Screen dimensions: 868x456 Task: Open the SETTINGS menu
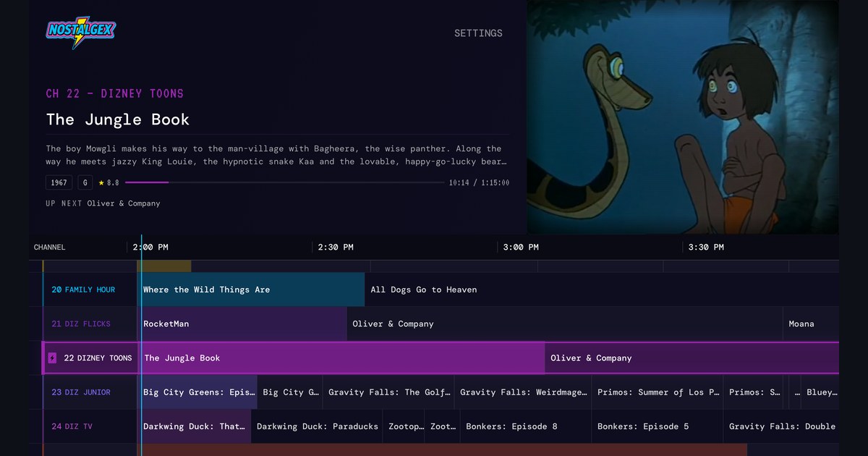point(478,33)
